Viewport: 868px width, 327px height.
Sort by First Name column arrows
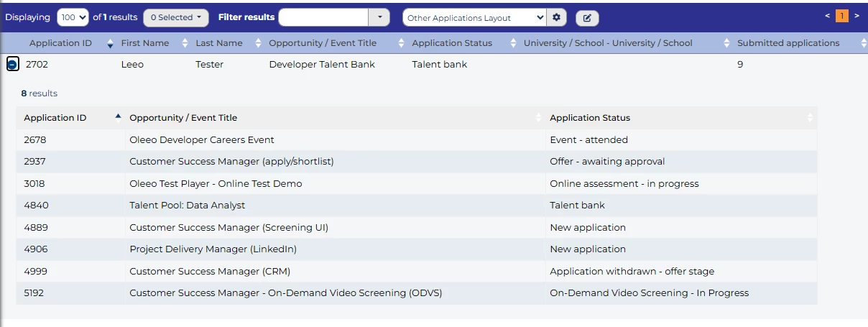point(185,43)
